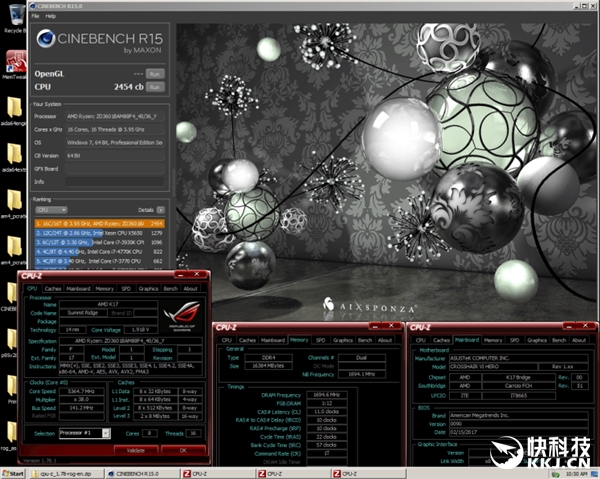Click the last CPU-Z taskbar button

pos(369,474)
